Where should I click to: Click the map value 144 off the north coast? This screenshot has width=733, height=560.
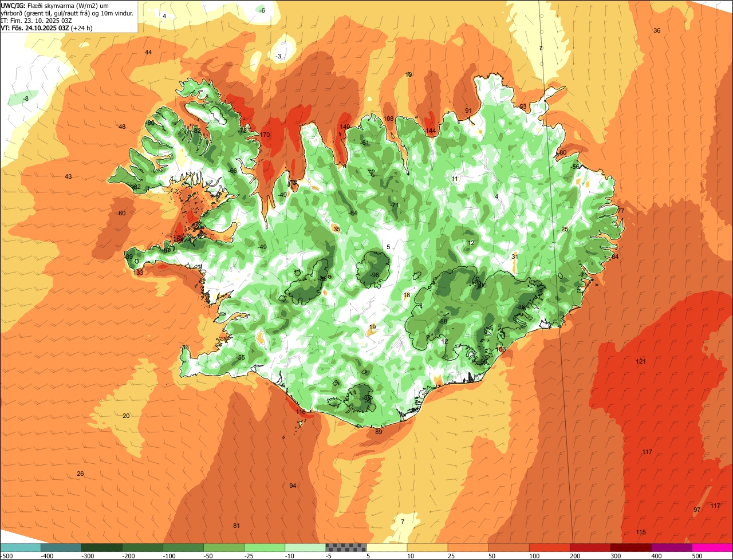point(431,131)
